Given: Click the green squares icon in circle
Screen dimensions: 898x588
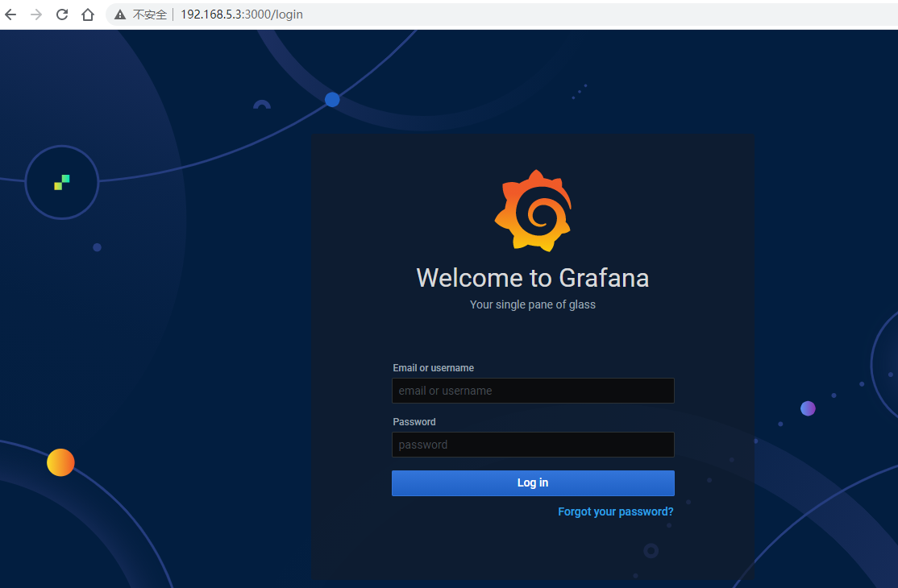Looking at the screenshot, I should [62, 182].
